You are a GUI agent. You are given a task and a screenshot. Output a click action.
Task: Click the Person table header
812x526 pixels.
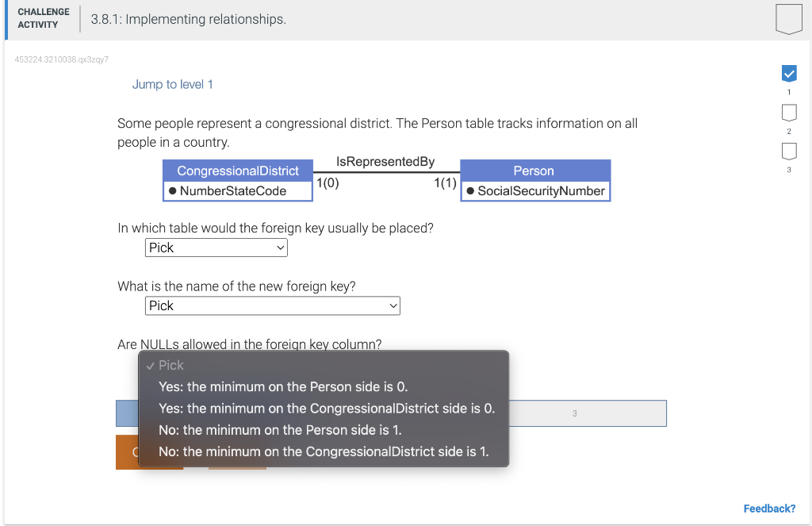(x=534, y=171)
